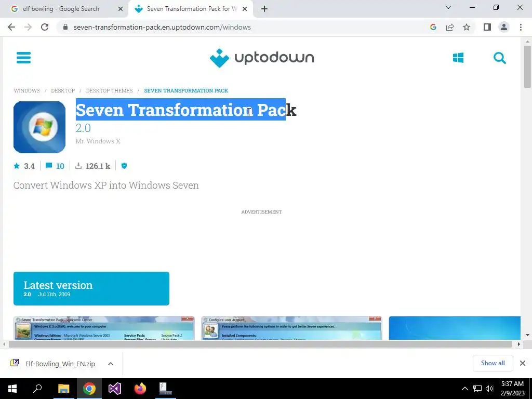Open File Explorer from taskbar
This screenshot has width=532, height=399.
pos(63,389)
